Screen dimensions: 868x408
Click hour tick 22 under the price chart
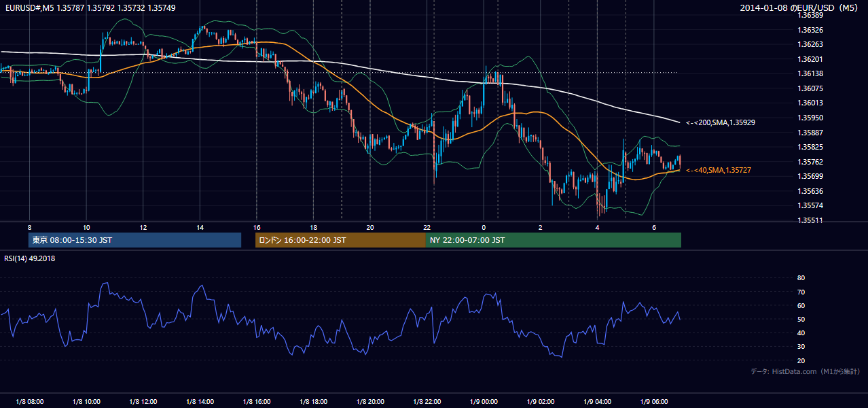click(427, 227)
